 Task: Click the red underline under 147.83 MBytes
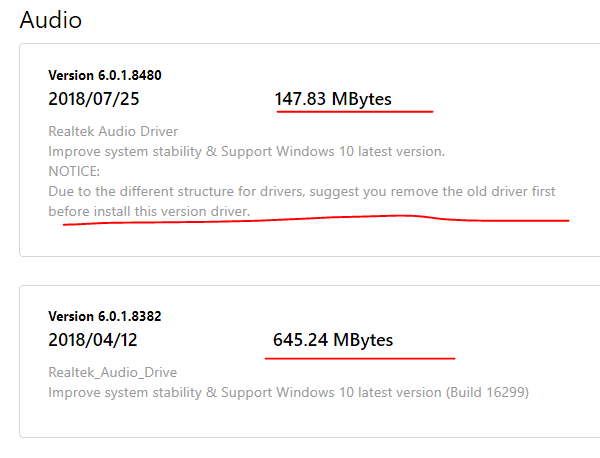tap(355, 112)
